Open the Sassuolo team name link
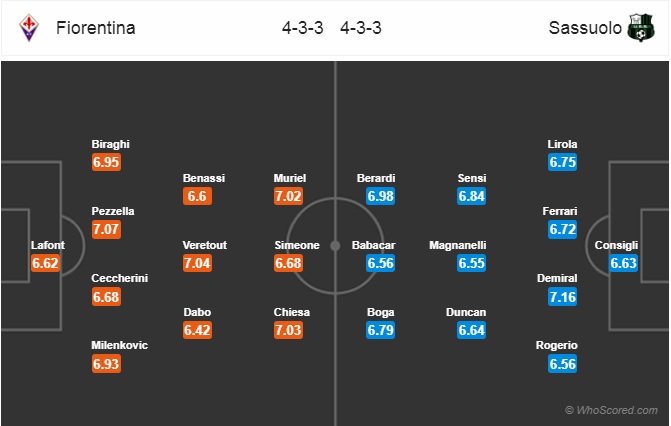The image size is (671, 426). pos(585,28)
